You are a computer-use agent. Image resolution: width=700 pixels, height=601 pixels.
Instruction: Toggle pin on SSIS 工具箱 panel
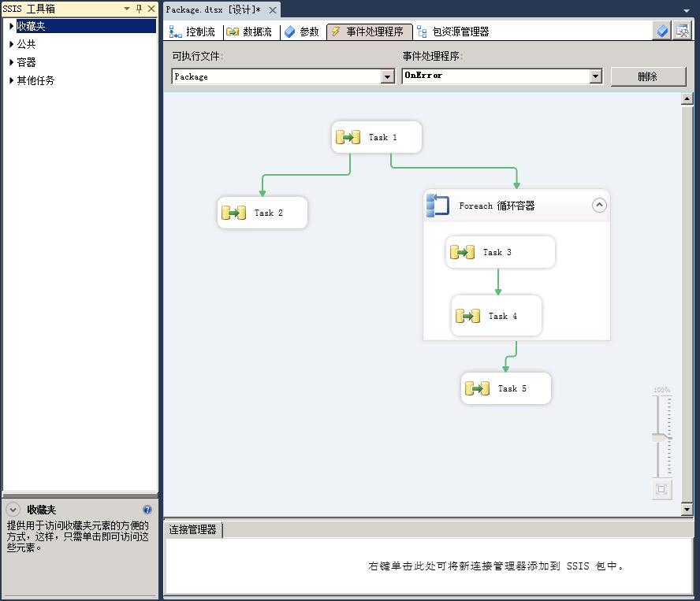point(139,8)
